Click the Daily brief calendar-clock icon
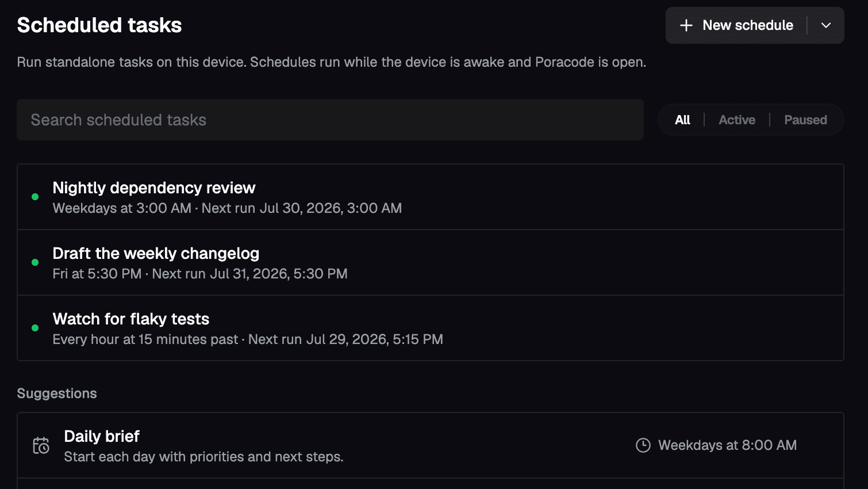 tap(41, 445)
